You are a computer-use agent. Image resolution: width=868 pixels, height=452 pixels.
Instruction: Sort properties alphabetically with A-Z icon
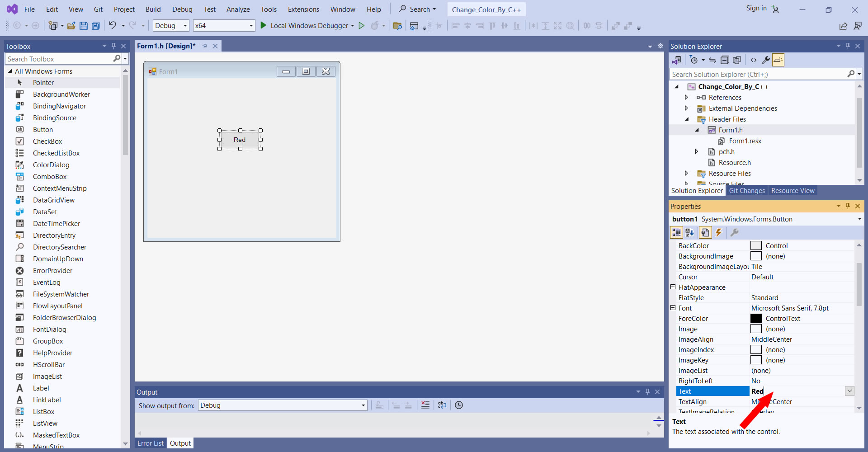pyautogui.click(x=690, y=232)
